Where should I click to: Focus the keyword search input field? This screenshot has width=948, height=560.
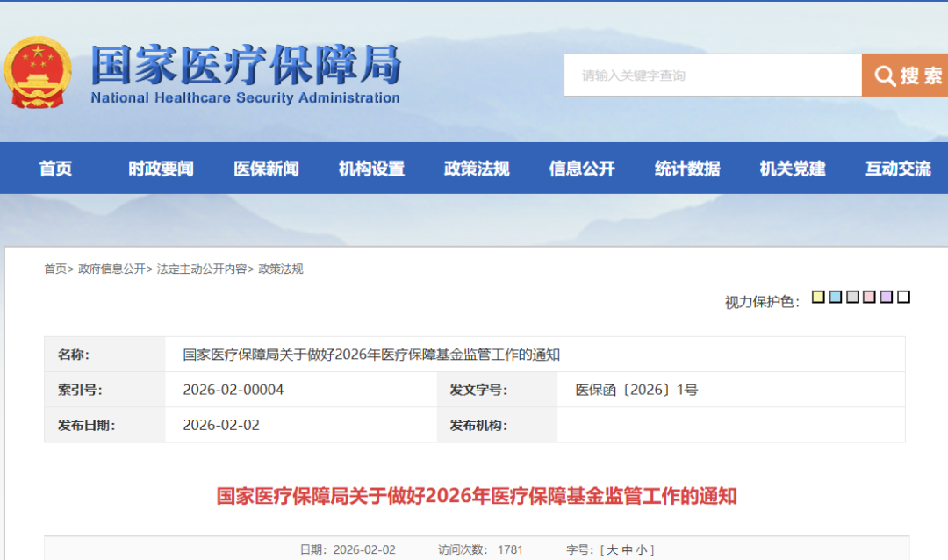pyautogui.click(x=713, y=75)
